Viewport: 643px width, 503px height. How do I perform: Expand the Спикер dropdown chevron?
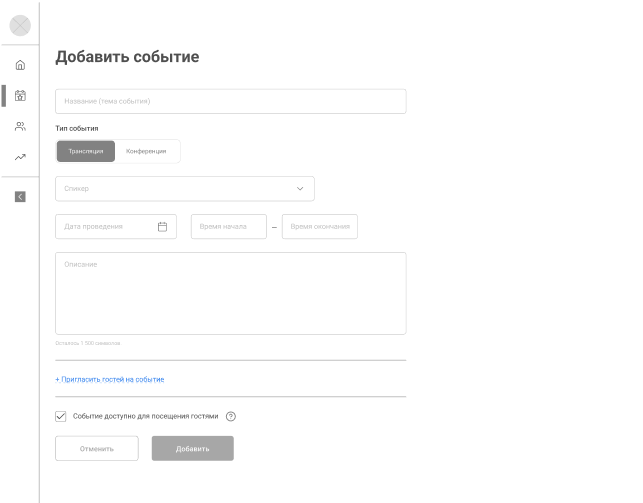coord(300,188)
